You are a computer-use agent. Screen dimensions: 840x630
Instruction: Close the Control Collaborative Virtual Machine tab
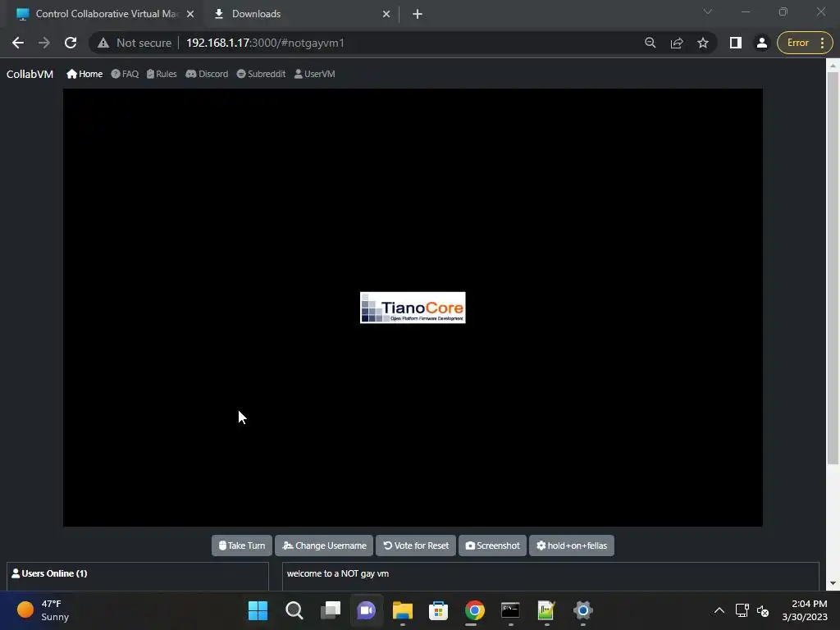tap(190, 15)
